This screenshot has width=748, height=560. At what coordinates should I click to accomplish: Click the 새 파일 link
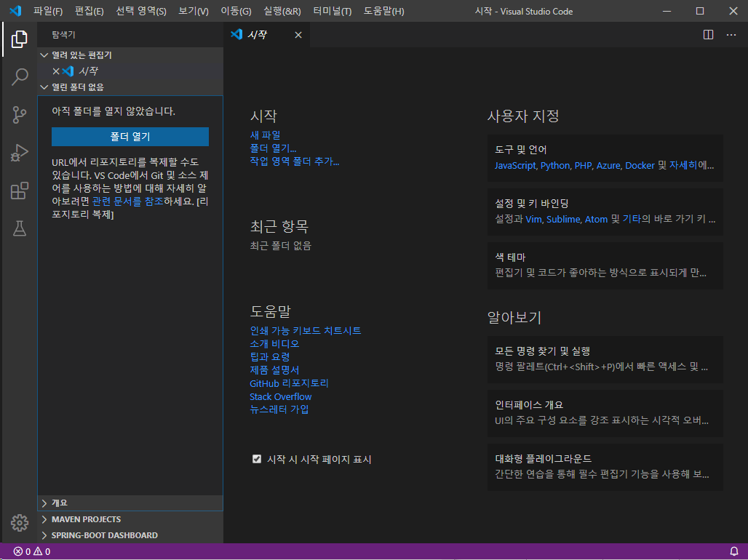coord(266,135)
